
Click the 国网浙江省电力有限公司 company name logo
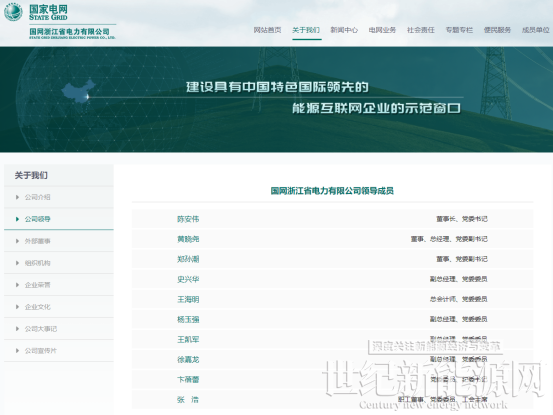pos(72,33)
